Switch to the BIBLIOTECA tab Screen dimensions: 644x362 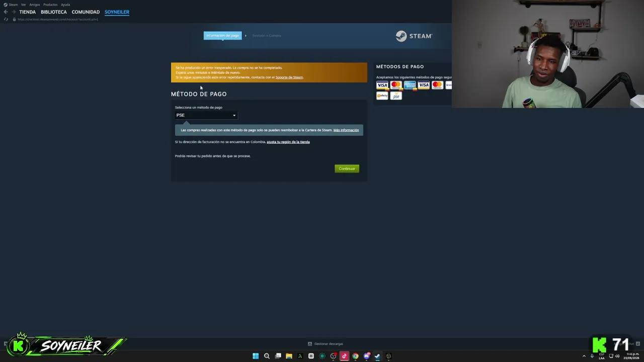tap(54, 12)
